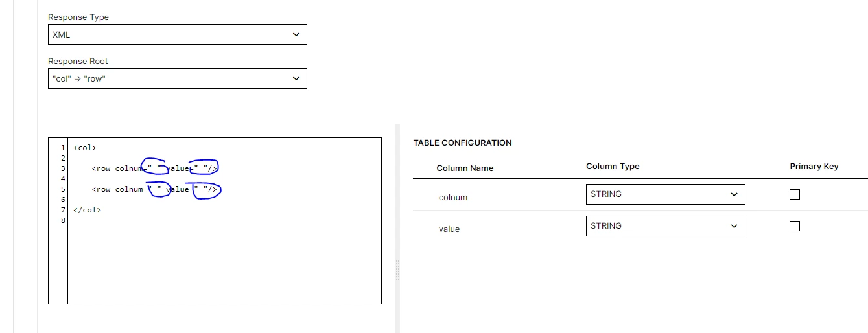The image size is (868, 333).
Task: Tick Primary Key checkbox for value
Action: tap(795, 226)
